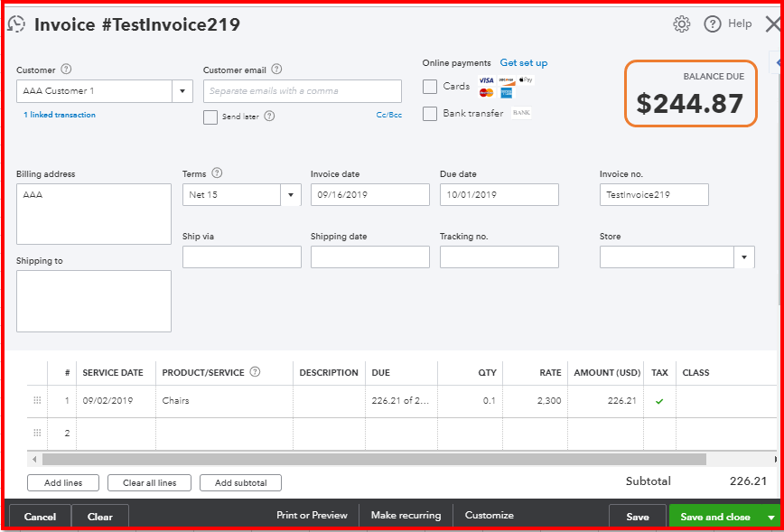Click the Chairs product cell
The width and height of the screenshot is (784, 532).
(x=224, y=401)
